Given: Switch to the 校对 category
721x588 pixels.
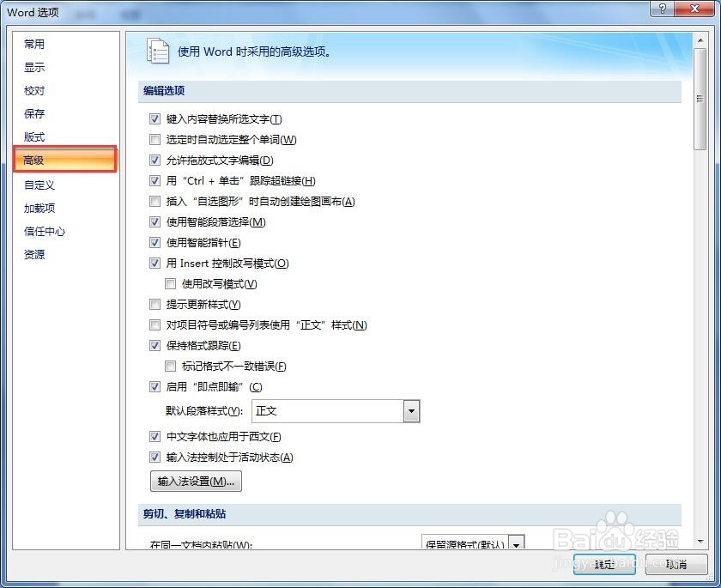Looking at the screenshot, I should click(x=34, y=91).
